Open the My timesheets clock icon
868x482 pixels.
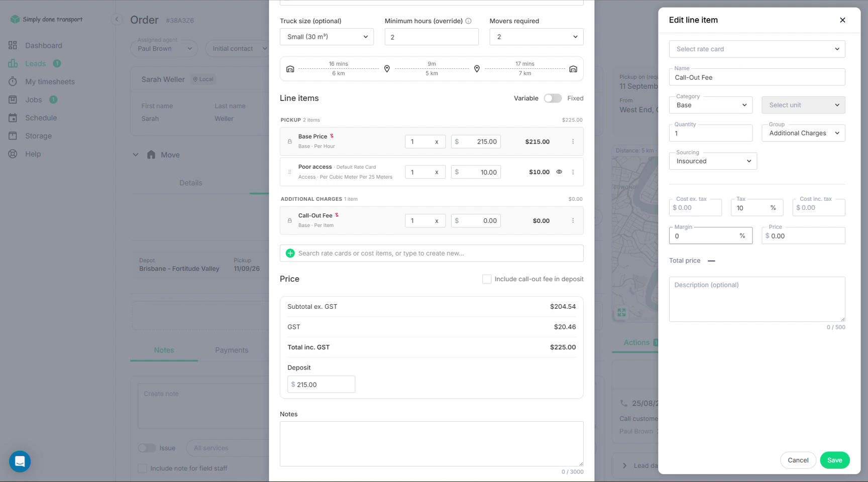click(13, 81)
